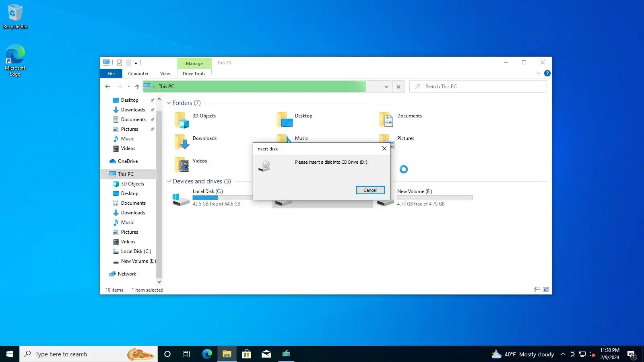
Task: Open pinned Downloads in Quick access
Action: [133, 110]
